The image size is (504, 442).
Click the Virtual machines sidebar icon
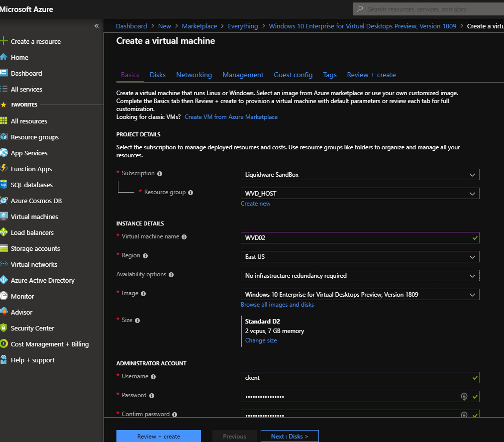point(4,217)
